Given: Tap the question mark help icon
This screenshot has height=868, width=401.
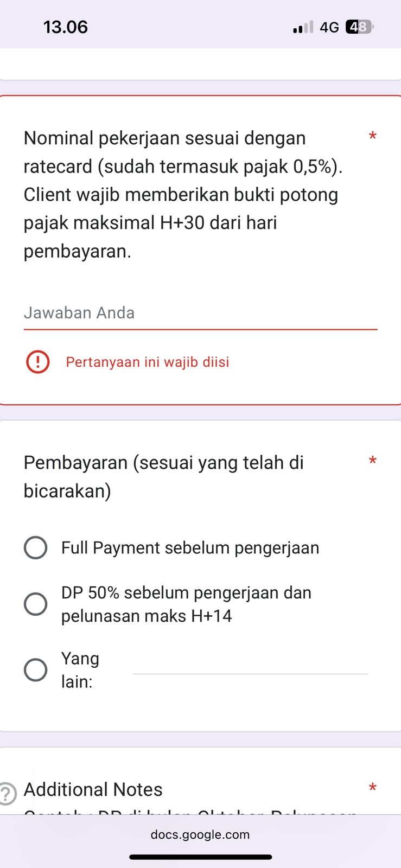Looking at the screenshot, I should click(x=7, y=793).
